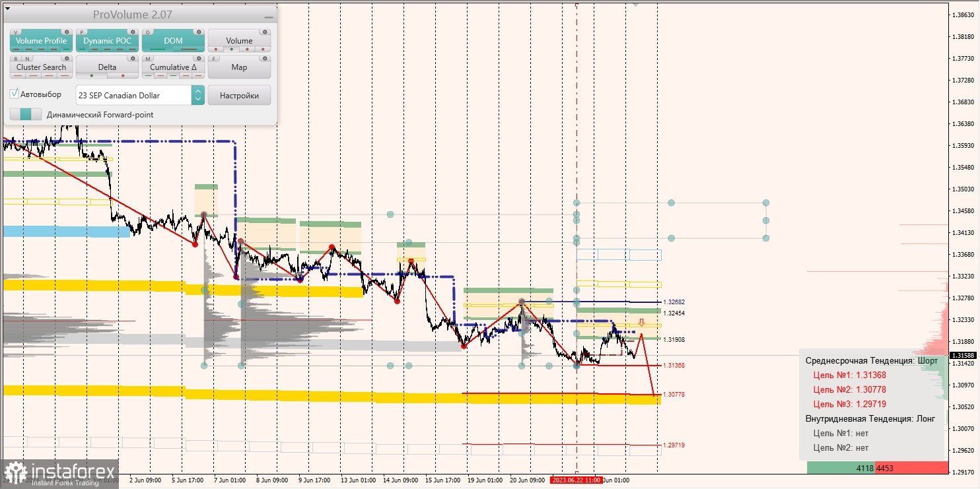This screenshot has height=489, width=980.
Task: Click the highlighted 2023.06.22 11:00 date marker
Action: point(576,480)
